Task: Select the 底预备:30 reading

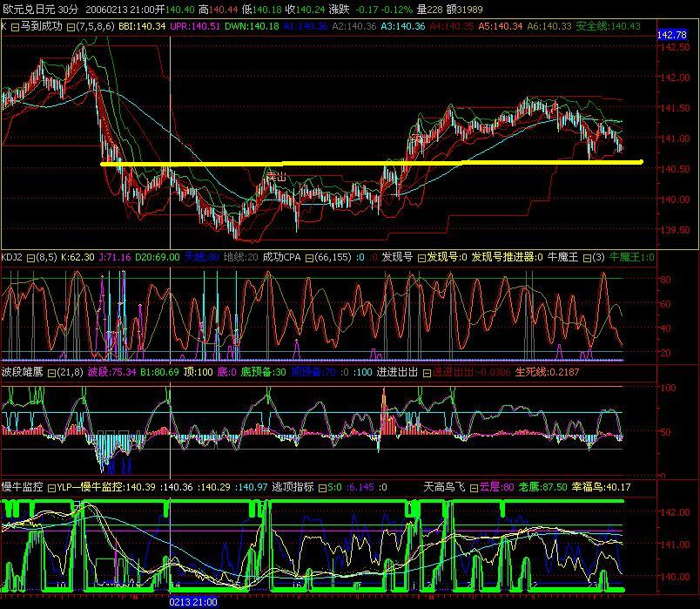Action: [x=264, y=372]
